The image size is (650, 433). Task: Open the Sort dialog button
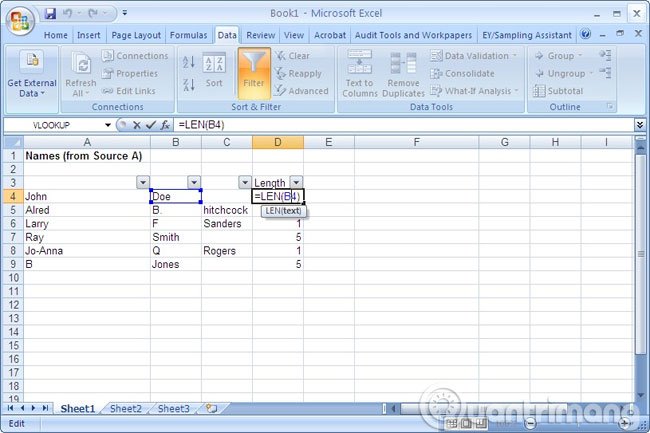coord(214,71)
